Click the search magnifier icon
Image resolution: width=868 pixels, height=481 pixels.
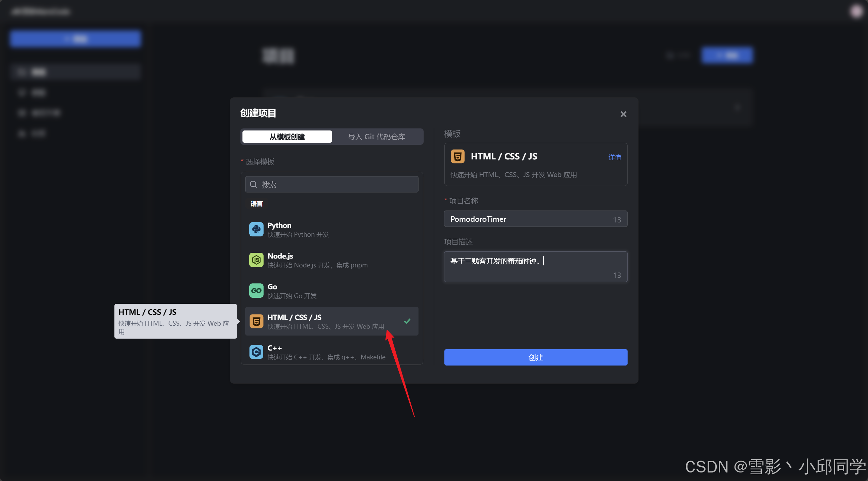click(253, 185)
